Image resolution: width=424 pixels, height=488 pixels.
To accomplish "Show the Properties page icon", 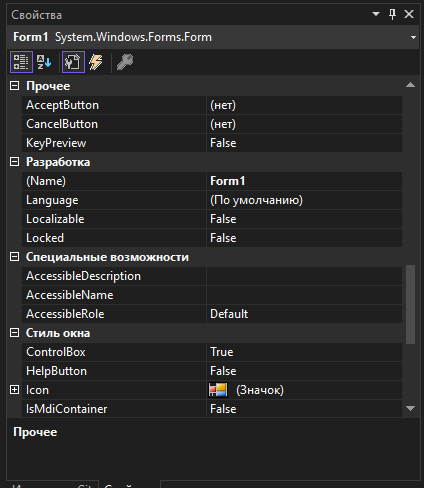I will click(73, 62).
